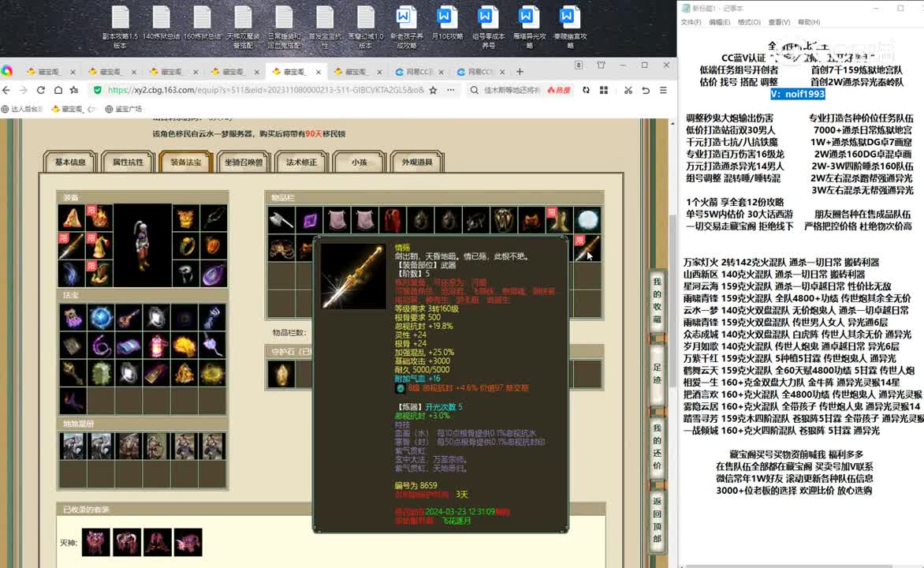Switch to the 小孩 tab
Viewport: 924px width, 568px height.
[x=359, y=163]
